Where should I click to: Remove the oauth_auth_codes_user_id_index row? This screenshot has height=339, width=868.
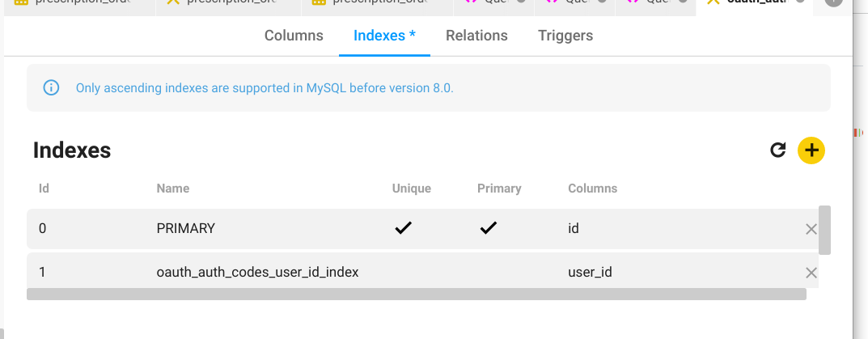click(811, 273)
